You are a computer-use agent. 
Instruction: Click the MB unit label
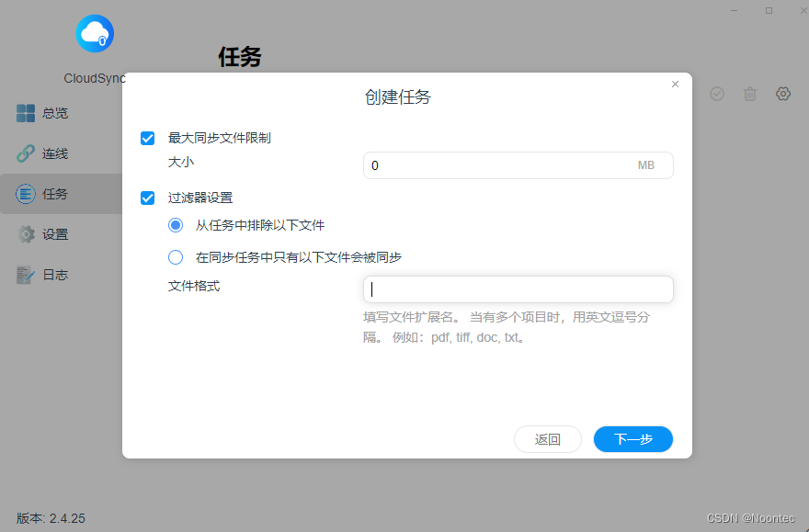click(646, 165)
